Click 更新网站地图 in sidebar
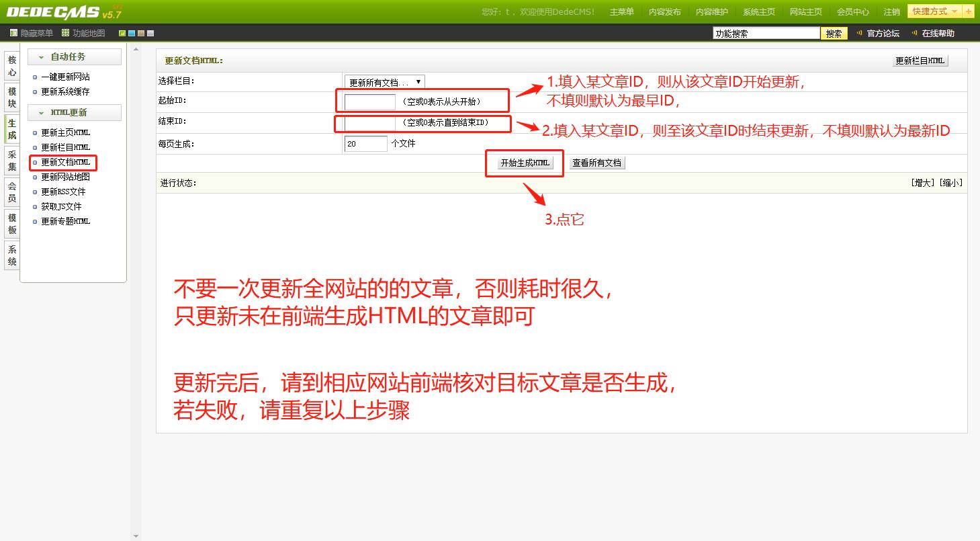The width and height of the screenshot is (980, 541). point(65,177)
